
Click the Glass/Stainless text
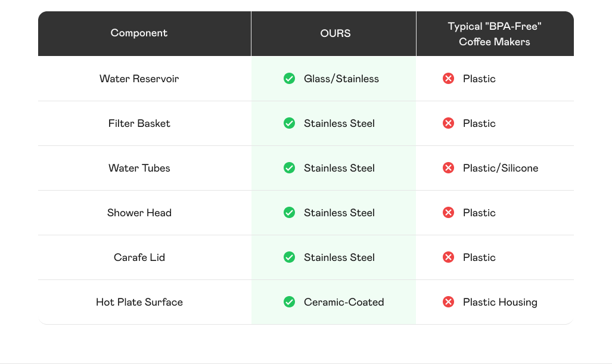pos(341,79)
